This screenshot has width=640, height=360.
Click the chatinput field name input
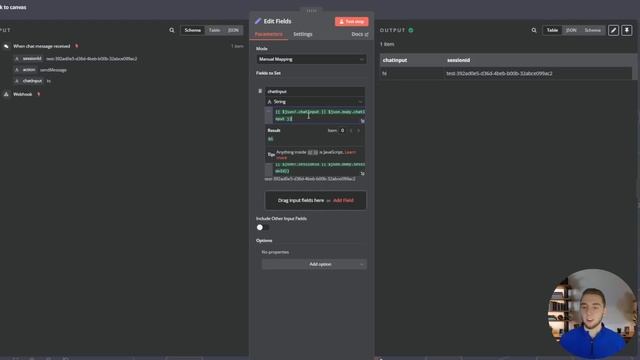tap(315, 91)
